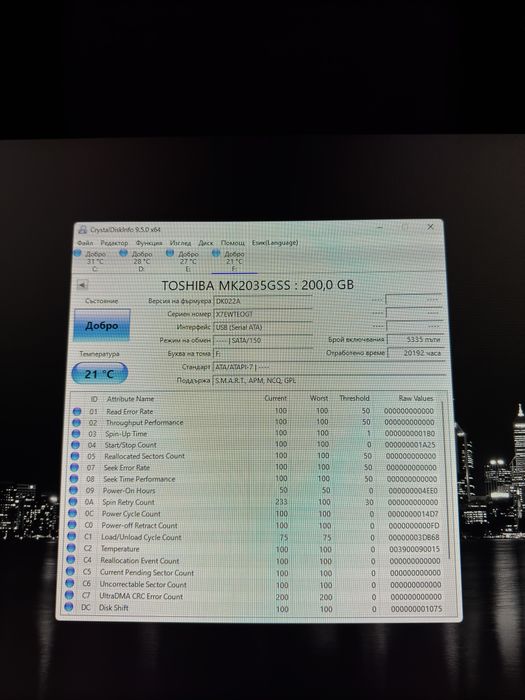Click status icon for Seek Time Performance

(74, 479)
